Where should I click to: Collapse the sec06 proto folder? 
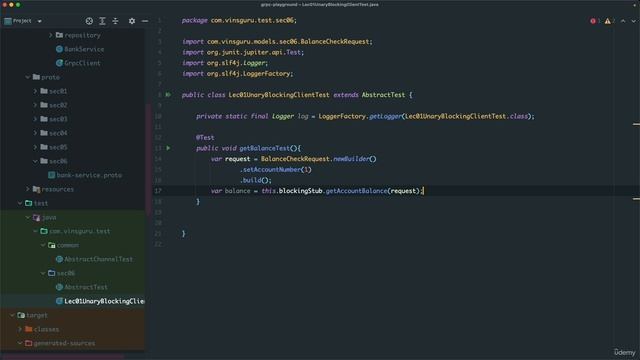pyautogui.click(x=35, y=161)
